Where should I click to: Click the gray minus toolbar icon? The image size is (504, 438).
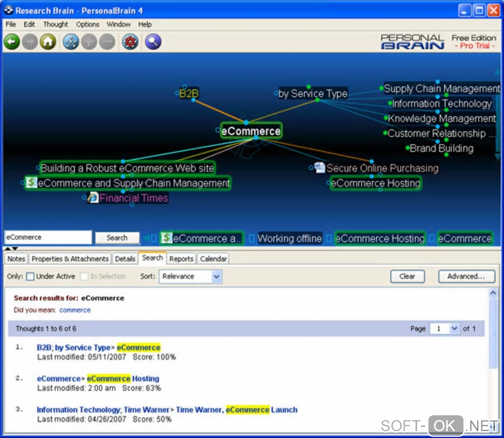107,42
